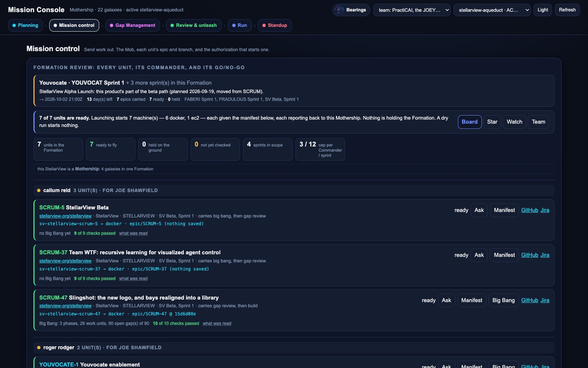Open Manifest for SCRUM-47 Slingshot

(x=472, y=300)
